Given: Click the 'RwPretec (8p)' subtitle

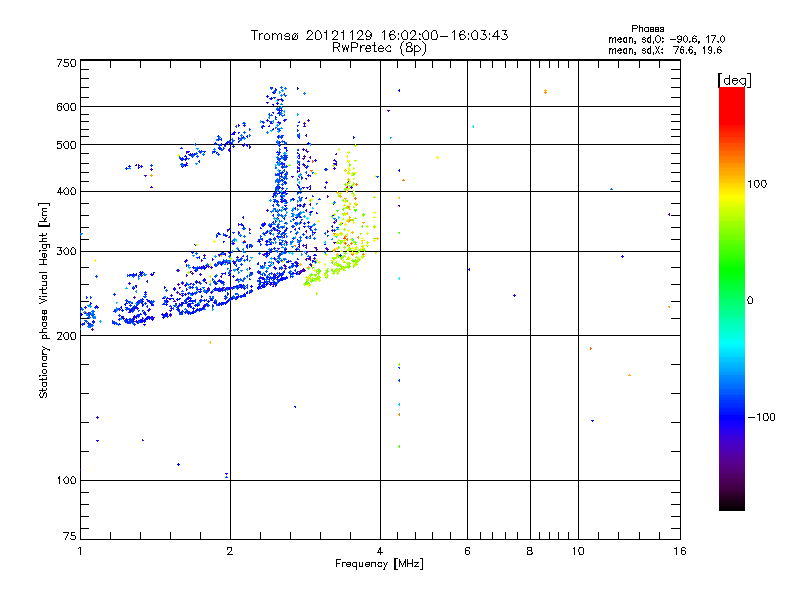Looking at the screenshot, I should [379, 48].
